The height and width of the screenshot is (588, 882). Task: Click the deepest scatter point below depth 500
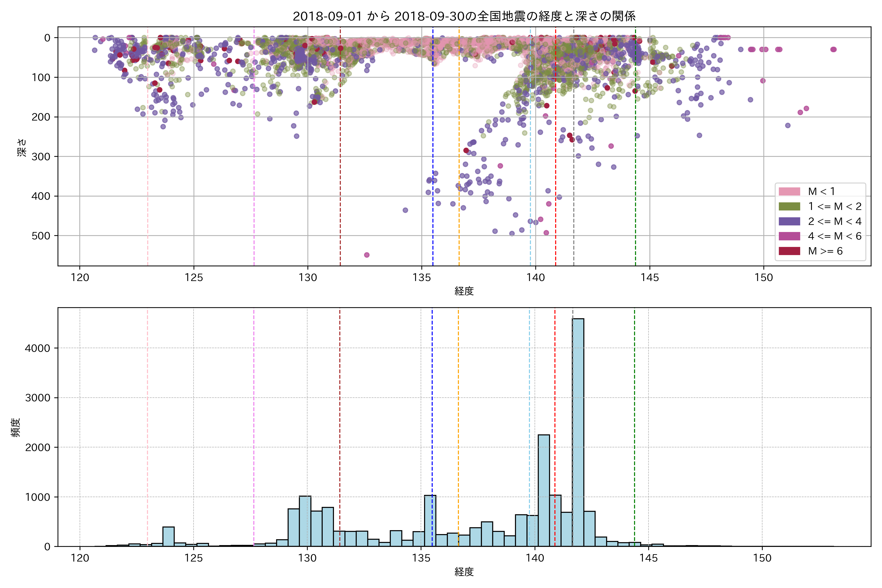367,255
